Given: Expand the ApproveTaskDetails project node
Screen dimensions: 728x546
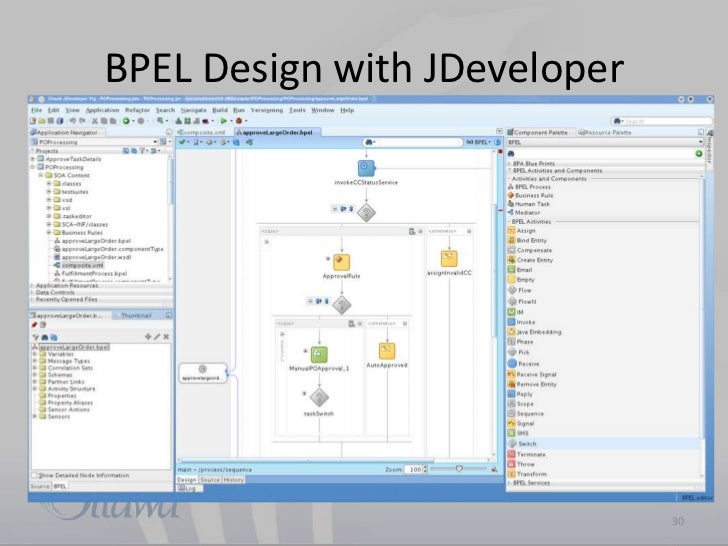Looking at the screenshot, I should click(x=33, y=159).
